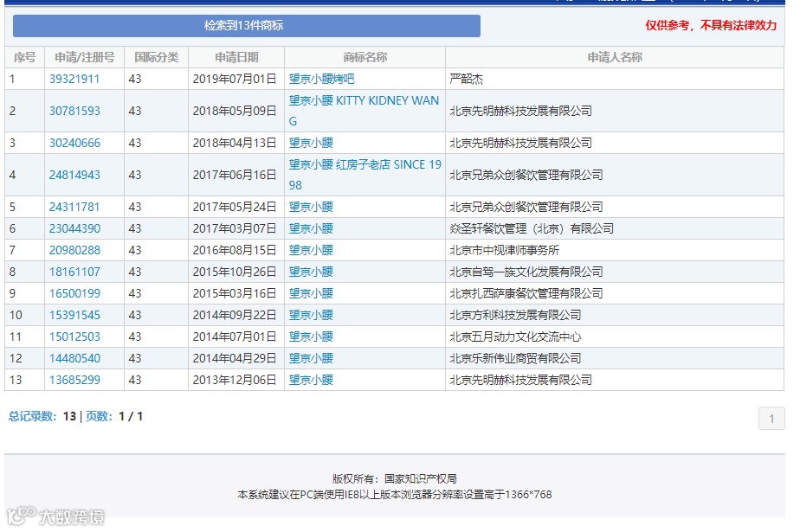Image resolution: width=800 pixels, height=532 pixels.
Task: Open registration number 30240666 link
Action: [x=74, y=144]
